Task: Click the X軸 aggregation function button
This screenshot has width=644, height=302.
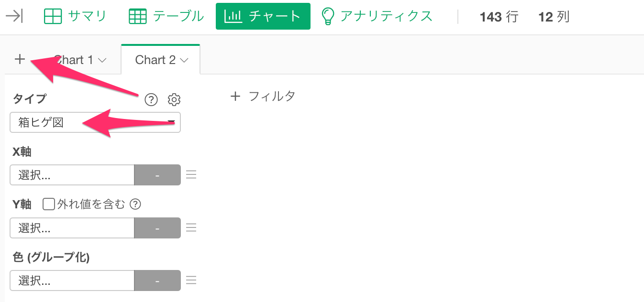Action: click(157, 175)
